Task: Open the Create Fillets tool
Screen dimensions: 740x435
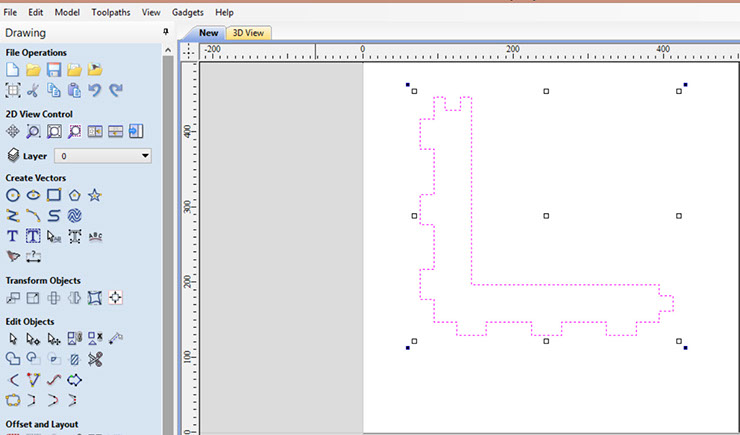Action: (x=13, y=380)
